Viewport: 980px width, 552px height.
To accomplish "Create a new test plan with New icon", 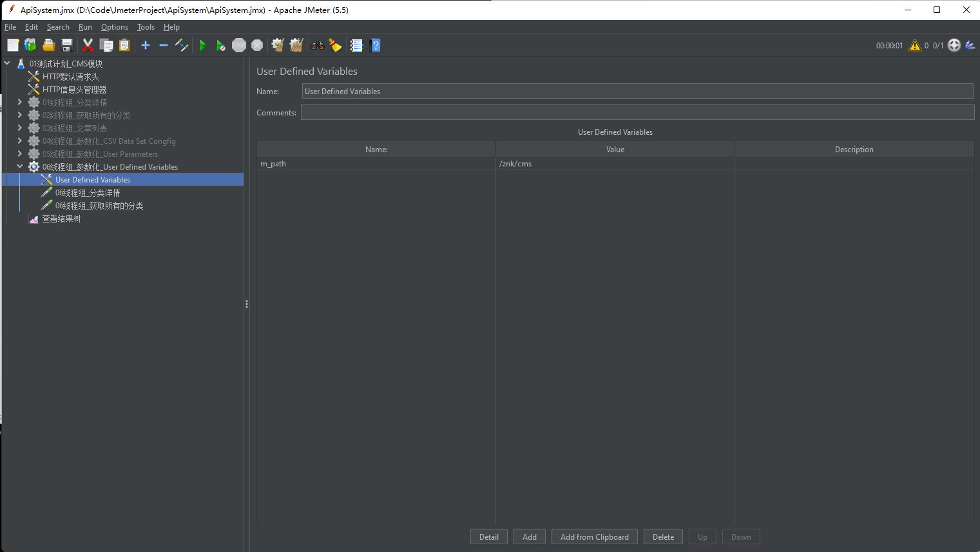I will tap(13, 45).
